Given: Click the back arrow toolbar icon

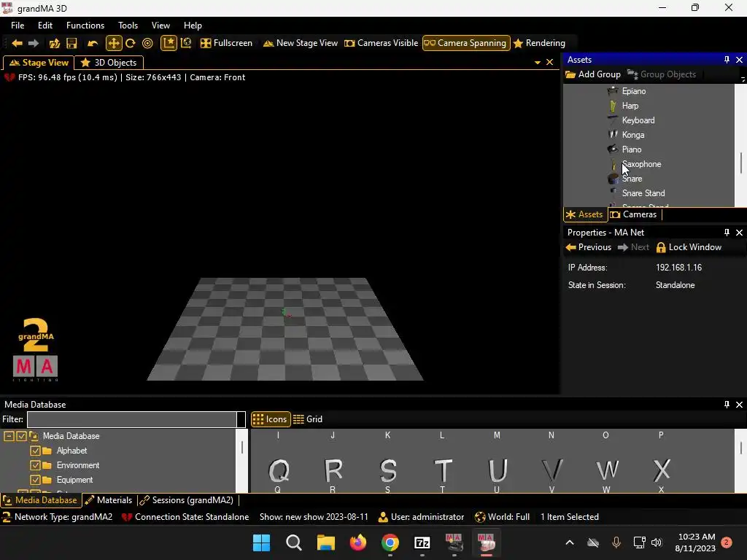Looking at the screenshot, I should 18,43.
